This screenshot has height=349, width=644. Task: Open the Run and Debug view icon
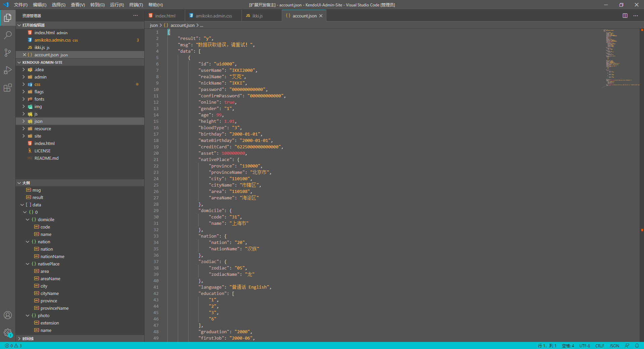pyautogui.click(x=8, y=70)
